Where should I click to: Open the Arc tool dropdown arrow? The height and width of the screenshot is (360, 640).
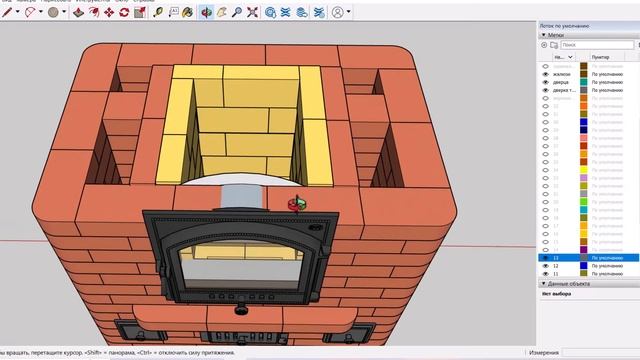[41, 12]
